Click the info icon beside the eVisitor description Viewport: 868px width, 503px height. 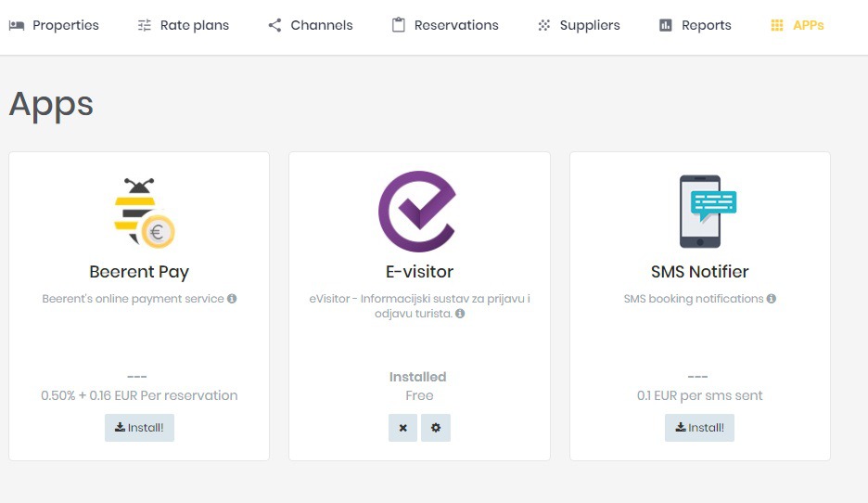click(460, 314)
